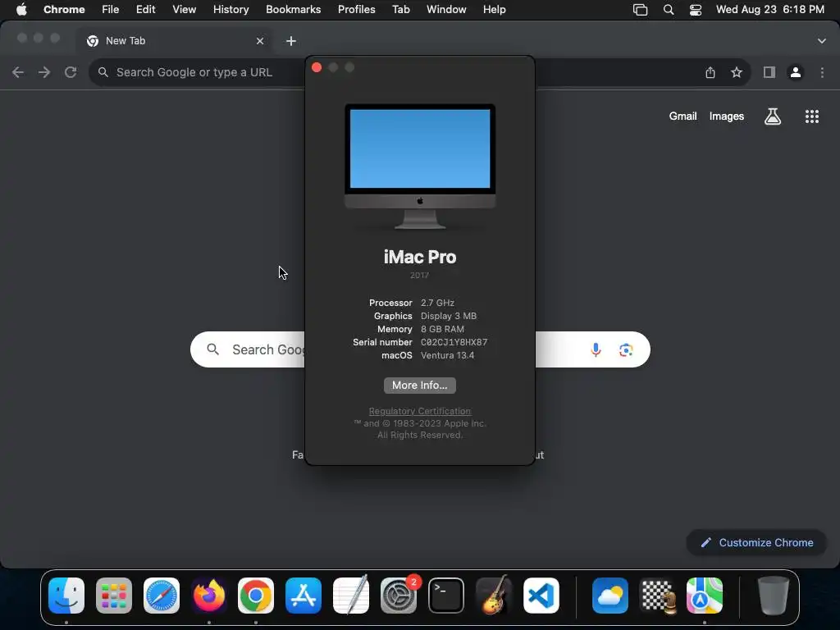Close the About This Mac window
Screen dimensions: 840x630
point(317,67)
